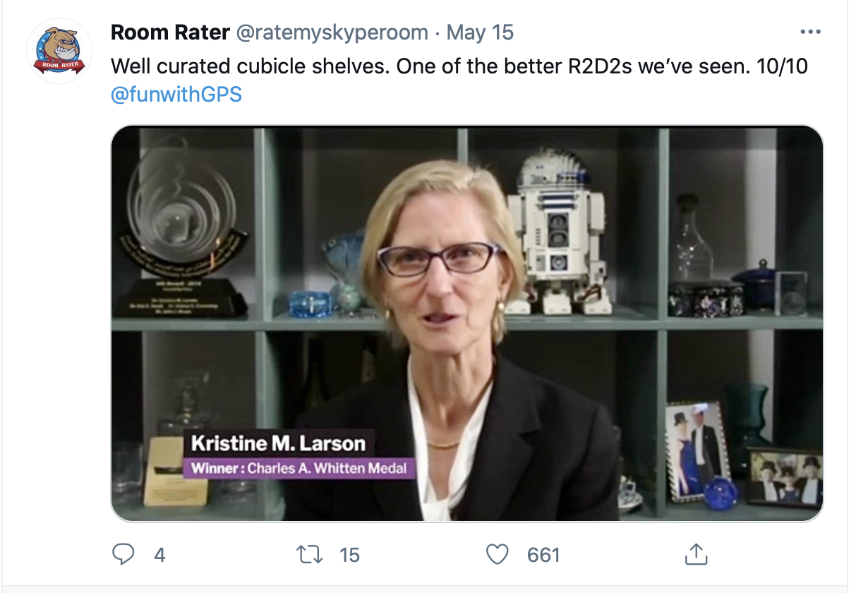Open the Room Rater profile name
This screenshot has width=868, height=593.
(170, 32)
